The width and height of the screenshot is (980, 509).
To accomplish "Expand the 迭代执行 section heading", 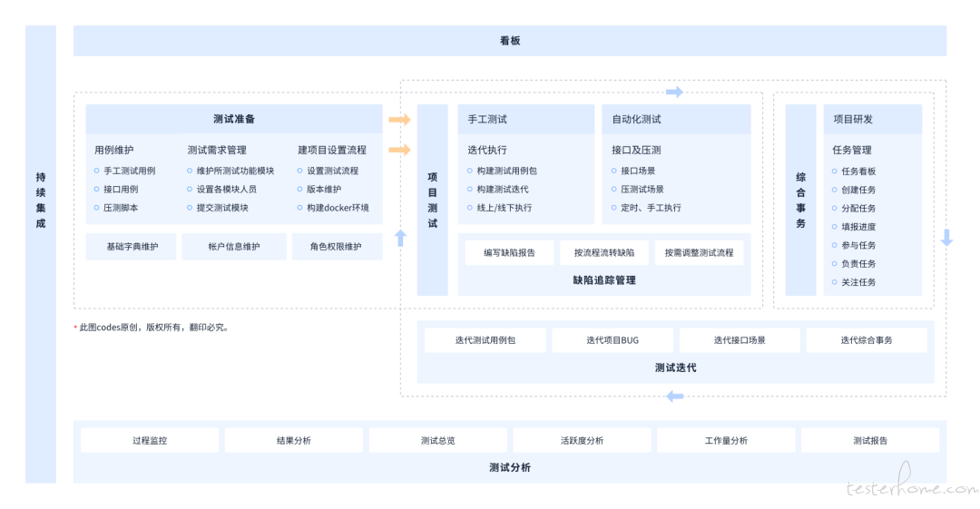I will pos(487,150).
